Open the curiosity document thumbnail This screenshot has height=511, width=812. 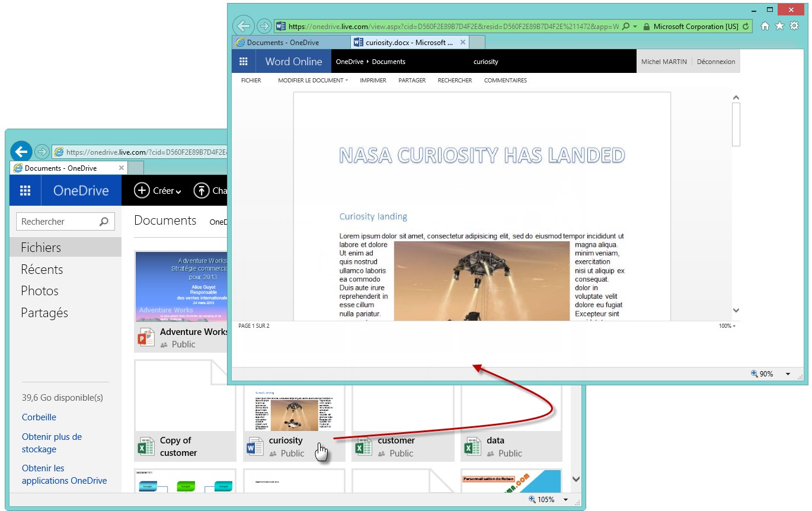(294, 409)
